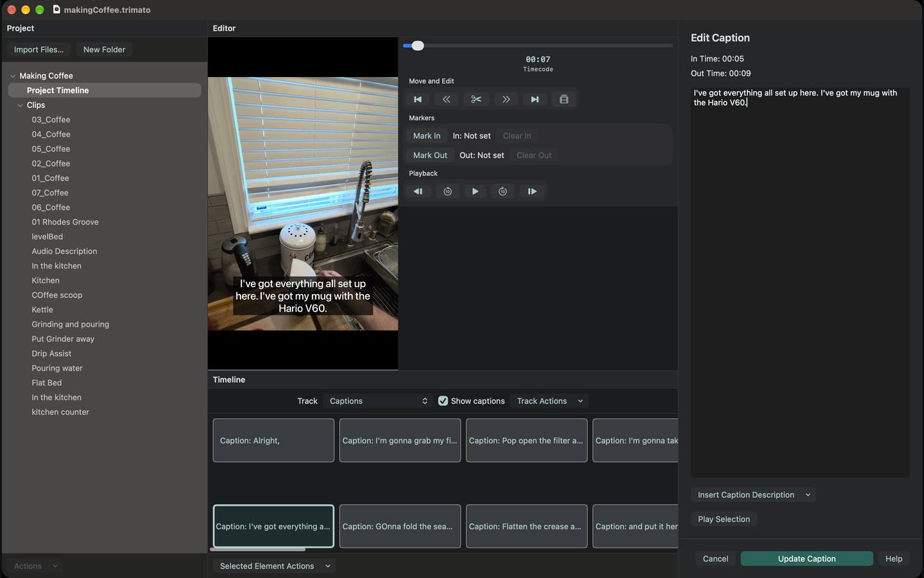Select the 03_Coffee clip
The width and height of the screenshot is (924, 578).
[51, 119]
